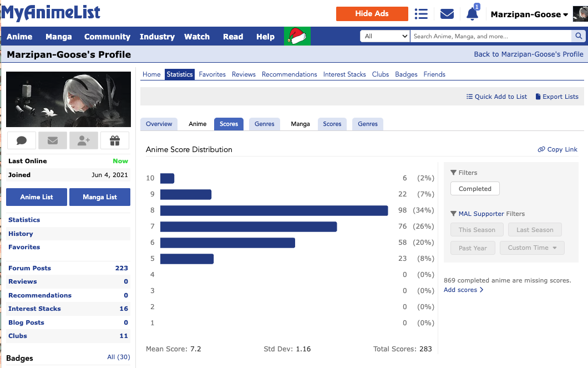Select the anime Genres tab
Viewport: 588px width, 368px height.
265,124
